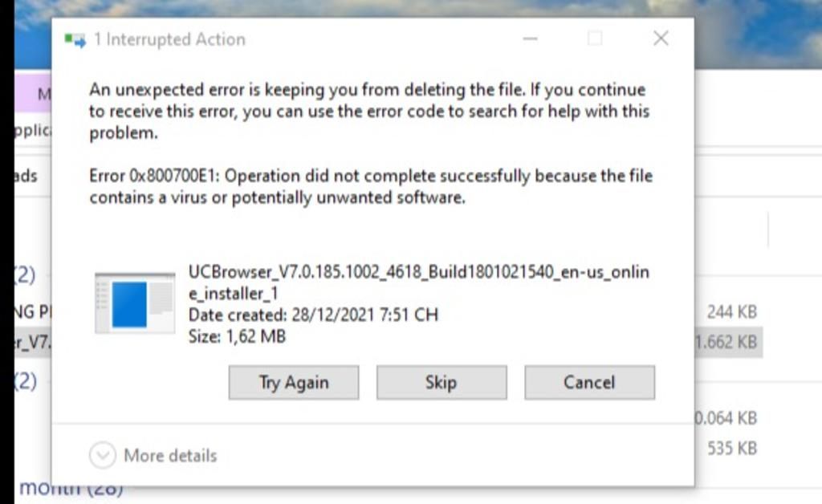
Task: Click the Error 0x800700E1 message text
Action: (x=370, y=186)
